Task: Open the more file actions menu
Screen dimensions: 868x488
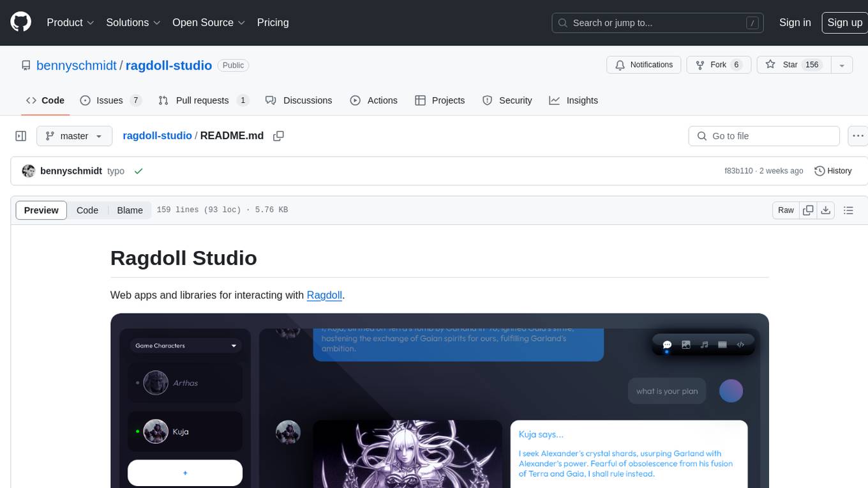Action: coord(858,136)
